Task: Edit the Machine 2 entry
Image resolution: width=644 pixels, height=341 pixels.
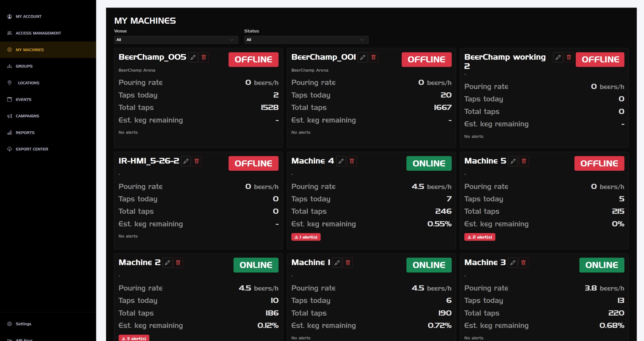Action: [167, 263]
